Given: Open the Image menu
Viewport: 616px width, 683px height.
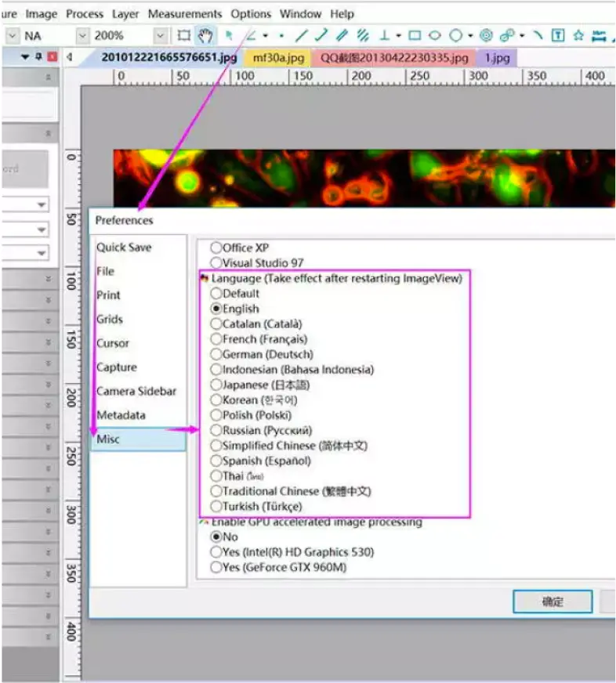Looking at the screenshot, I should 42,14.
